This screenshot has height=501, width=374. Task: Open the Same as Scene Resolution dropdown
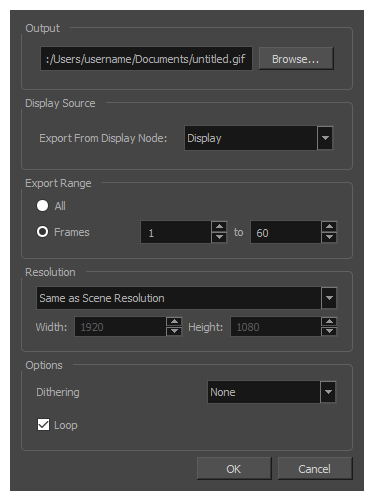[186, 298]
